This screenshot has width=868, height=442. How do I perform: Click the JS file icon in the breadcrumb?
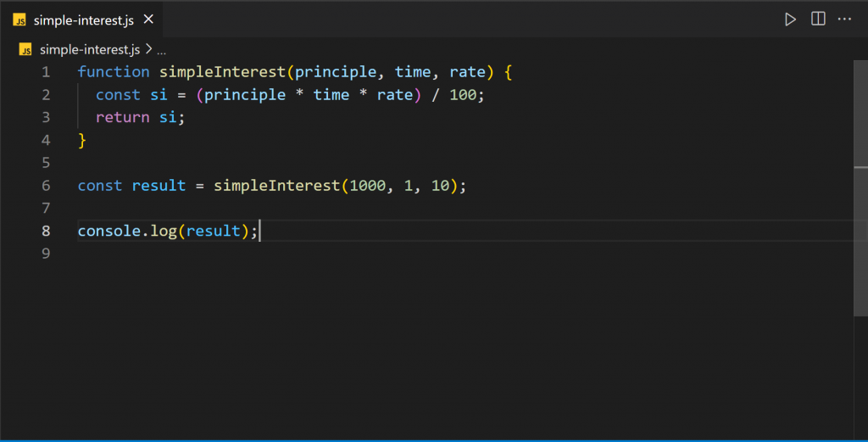pyautogui.click(x=25, y=50)
